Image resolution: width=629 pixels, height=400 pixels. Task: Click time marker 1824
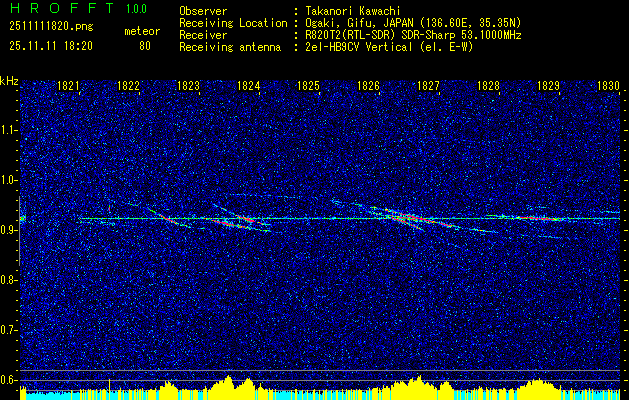pyautogui.click(x=248, y=85)
